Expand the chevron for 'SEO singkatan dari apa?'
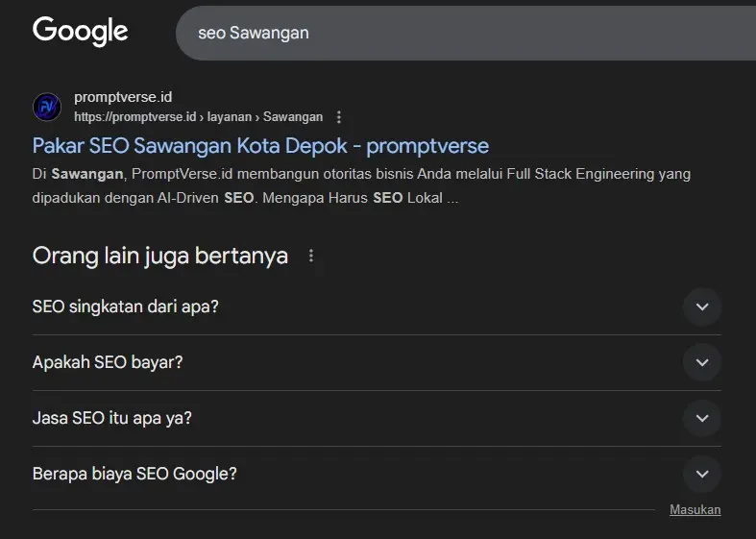This screenshot has height=539, width=756. (x=701, y=307)
